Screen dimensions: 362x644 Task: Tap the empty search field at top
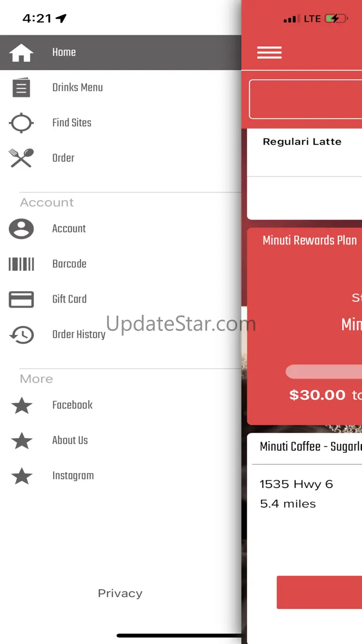click(x=305, y=99)
